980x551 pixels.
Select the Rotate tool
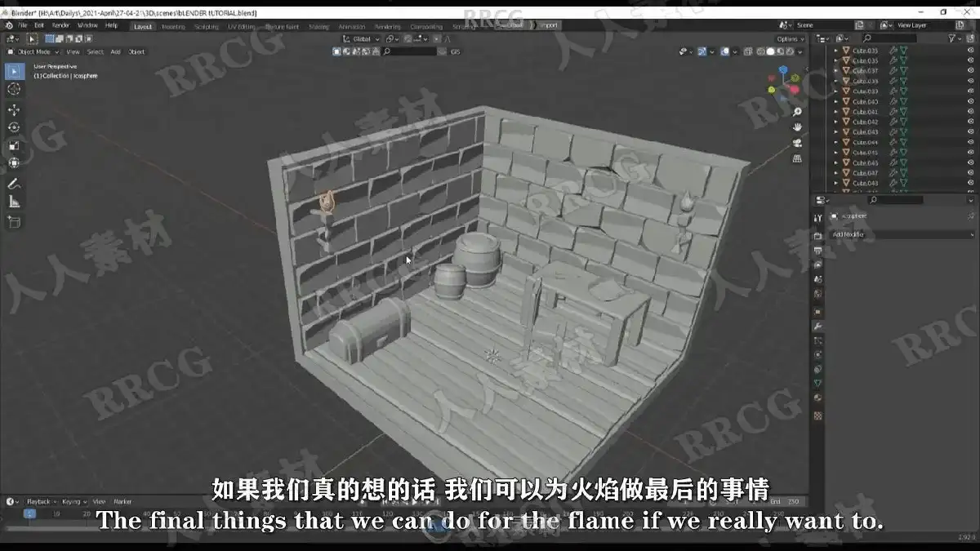pyautogui.click(x=14, y=127)
